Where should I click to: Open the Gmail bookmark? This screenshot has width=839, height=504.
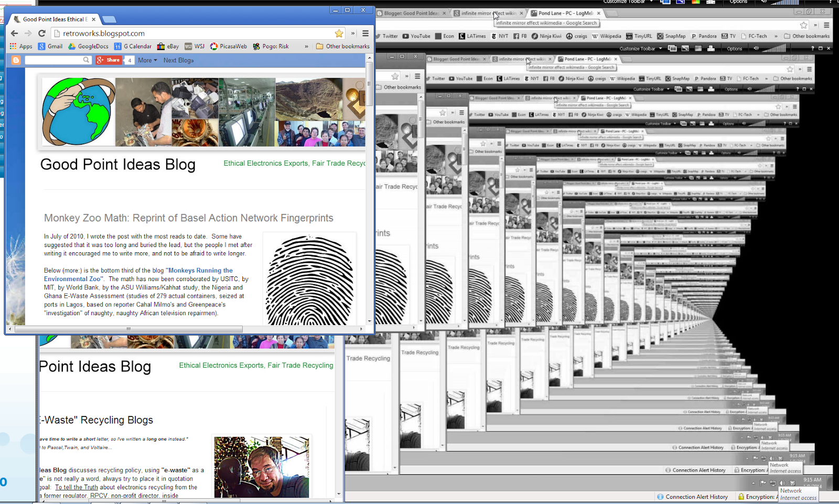[50, 46]
